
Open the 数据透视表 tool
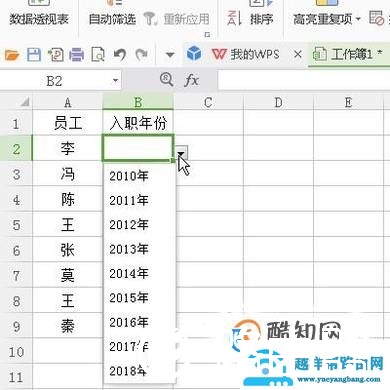pyautogui.click(x=39, y=19)
